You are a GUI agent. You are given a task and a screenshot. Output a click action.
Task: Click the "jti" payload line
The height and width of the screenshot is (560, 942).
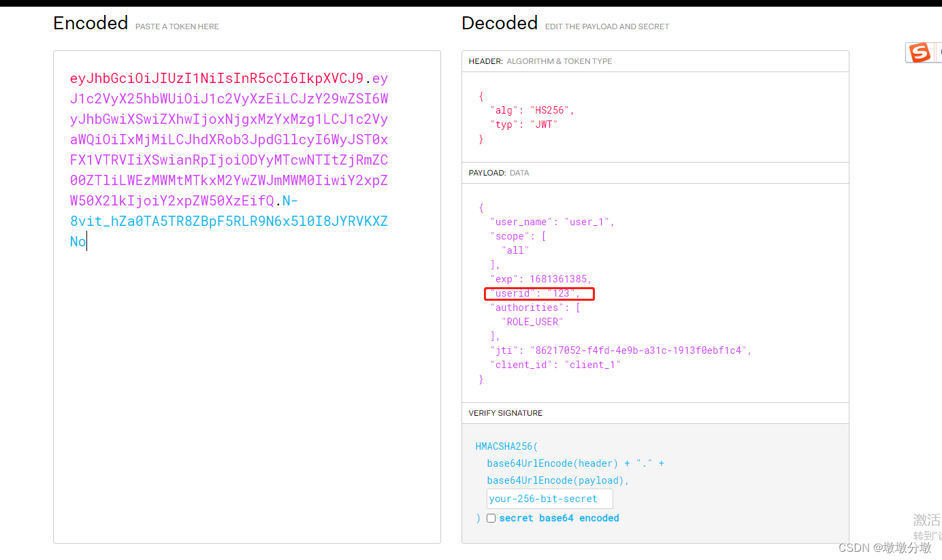point(620,350)
